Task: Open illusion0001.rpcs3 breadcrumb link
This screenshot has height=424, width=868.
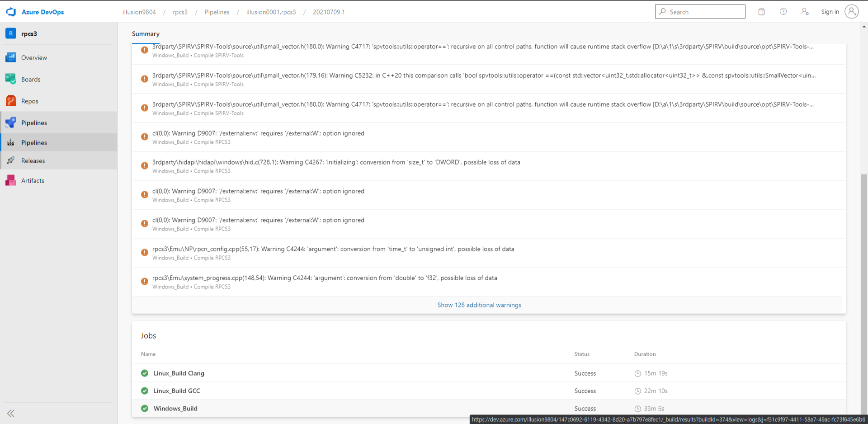Action: pos(271,12)
